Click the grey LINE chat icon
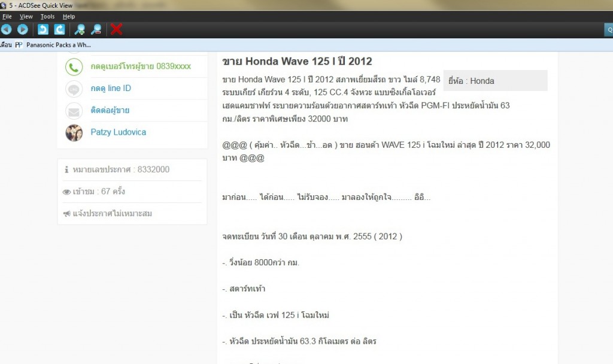Image resolution: width=613 pixels, height=364 pixels. click(74, 89)
